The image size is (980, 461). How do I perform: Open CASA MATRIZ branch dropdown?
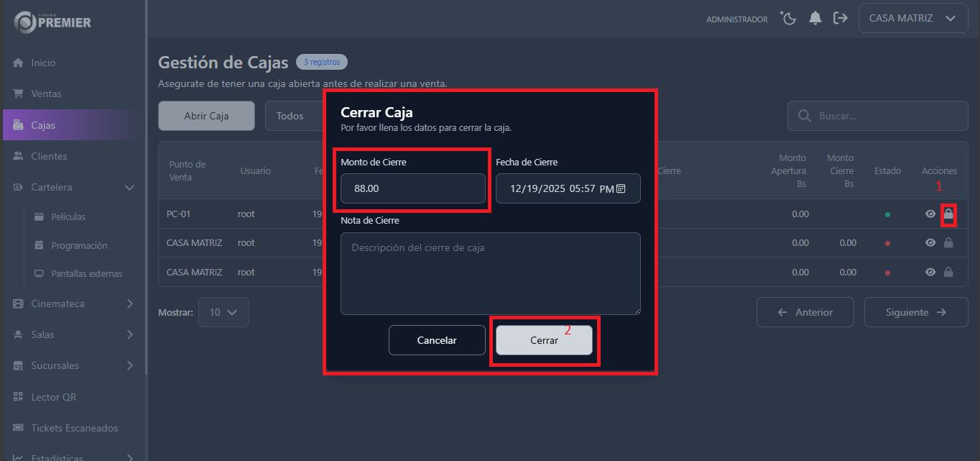click(x=912, y=19)
